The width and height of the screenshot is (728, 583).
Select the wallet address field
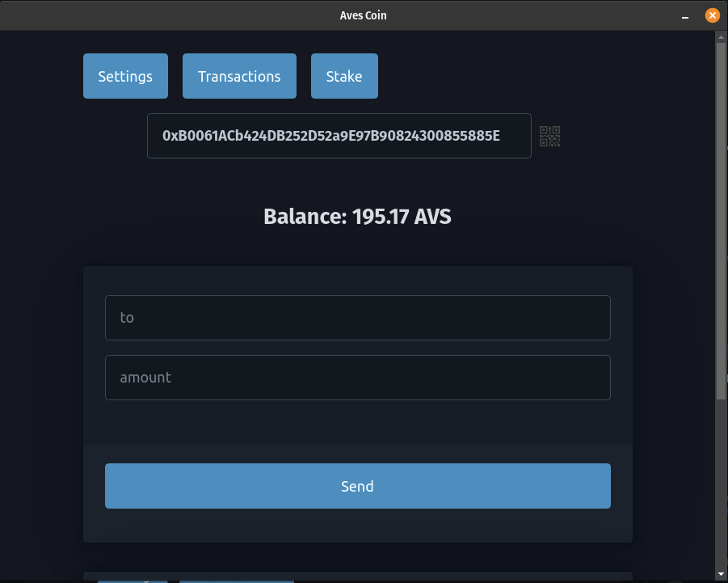(339, 135)
